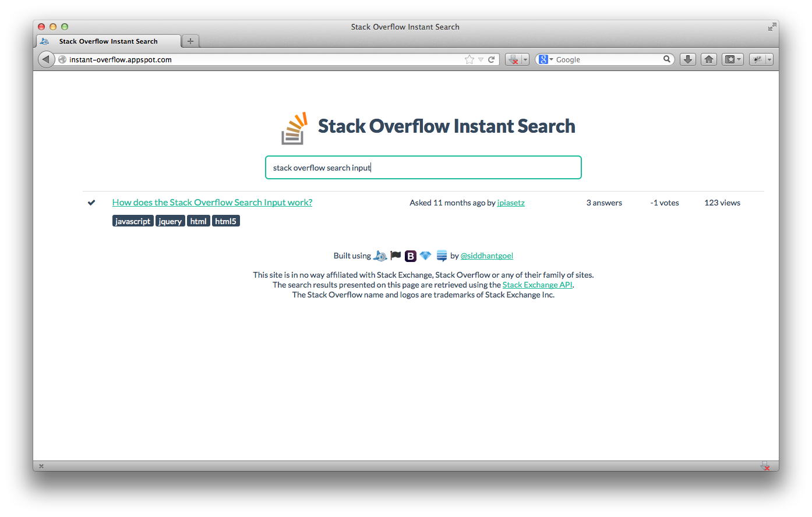Click the '123 views' text

(722, 203)
